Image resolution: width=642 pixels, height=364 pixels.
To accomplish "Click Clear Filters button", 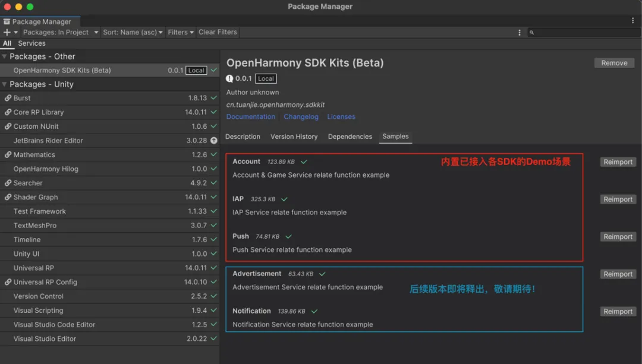I will click(x=218, y=32).
